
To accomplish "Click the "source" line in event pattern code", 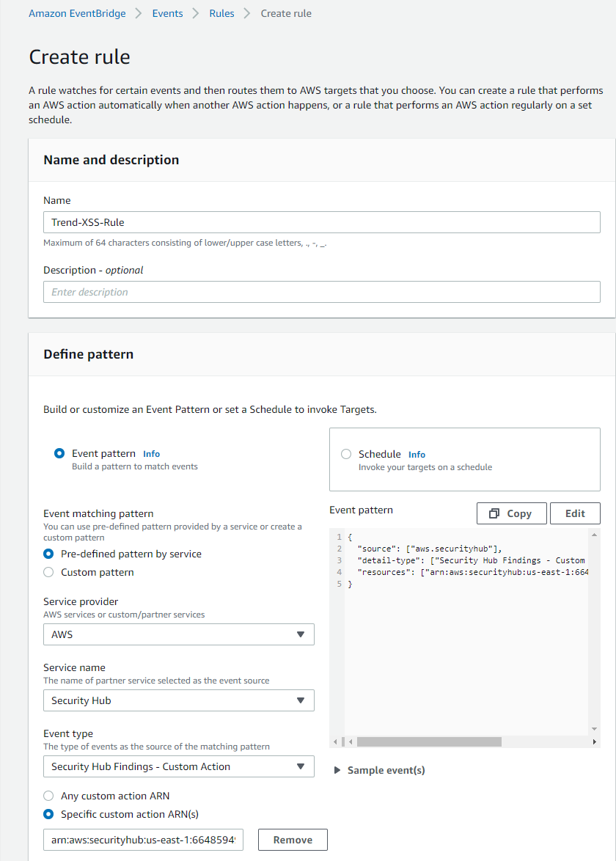I will (429, 549).
